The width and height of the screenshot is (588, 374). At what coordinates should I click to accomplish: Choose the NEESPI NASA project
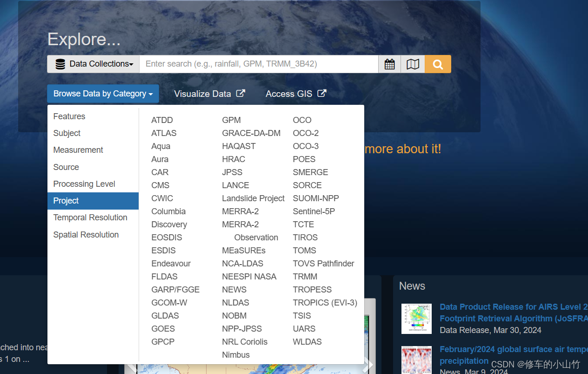[249, 277]
